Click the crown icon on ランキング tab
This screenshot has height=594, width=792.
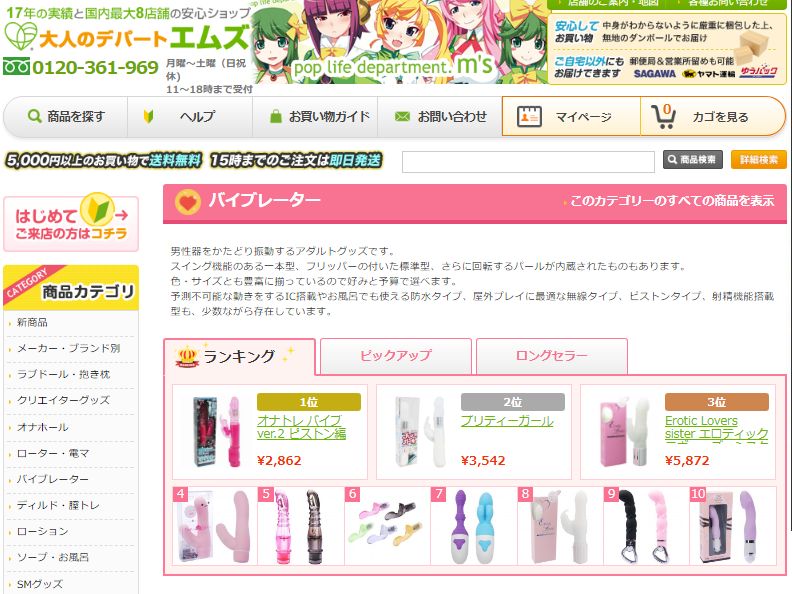[187, 357]
